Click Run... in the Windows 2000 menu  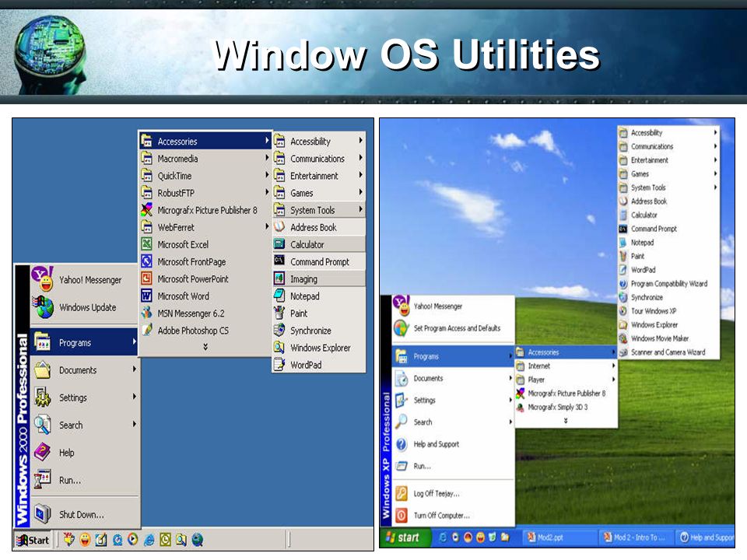click(x=84, y=480)
